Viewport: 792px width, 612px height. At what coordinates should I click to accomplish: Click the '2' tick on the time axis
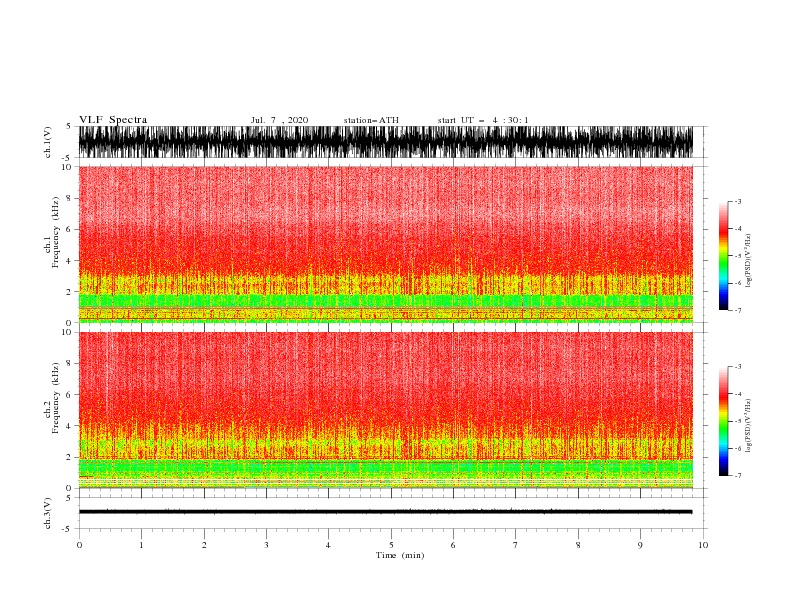point(204,545)
